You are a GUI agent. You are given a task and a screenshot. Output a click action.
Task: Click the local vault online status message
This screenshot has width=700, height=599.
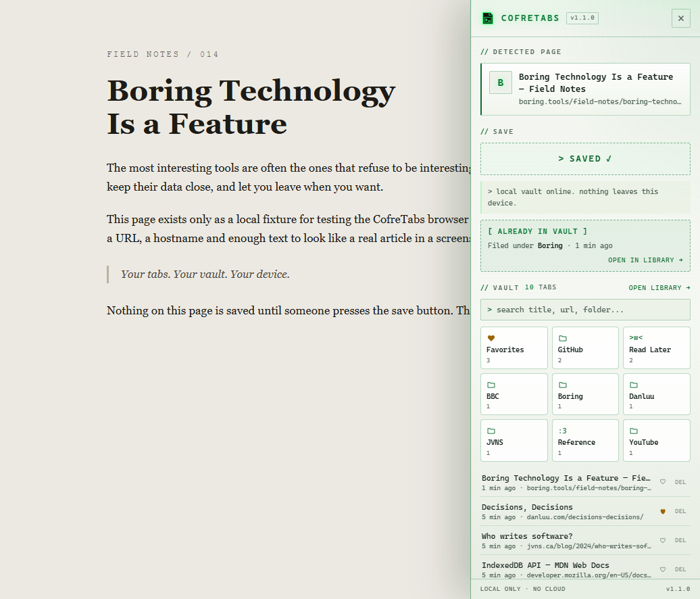[585, 197]
